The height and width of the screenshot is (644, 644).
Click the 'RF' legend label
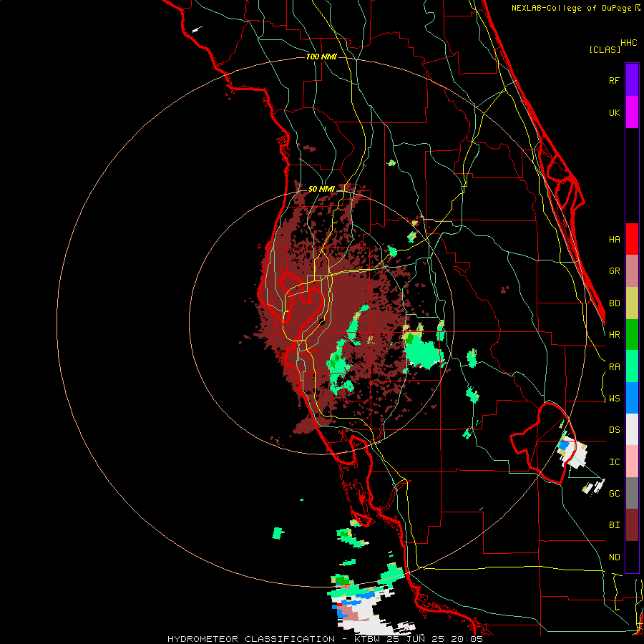click(x=614, y=80)
